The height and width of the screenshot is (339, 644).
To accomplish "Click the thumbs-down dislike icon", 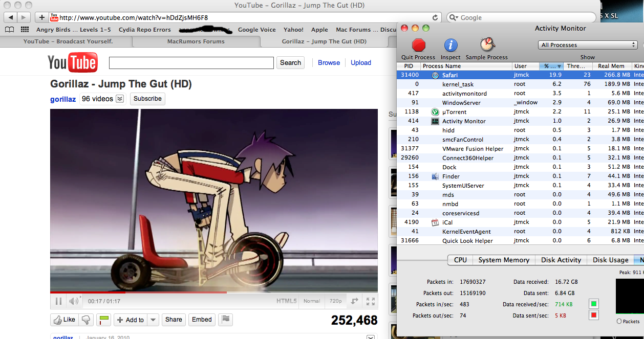I will point(86,320).
